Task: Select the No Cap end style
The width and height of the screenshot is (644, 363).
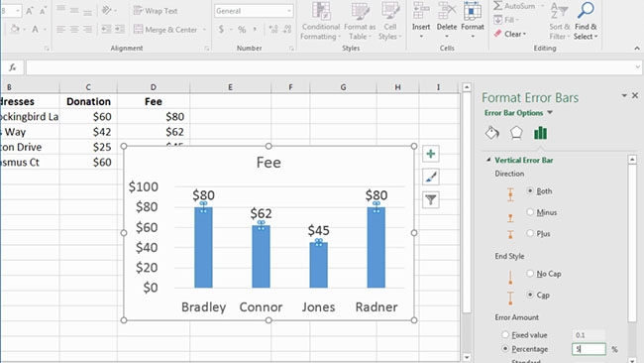Action: [530, 274]
